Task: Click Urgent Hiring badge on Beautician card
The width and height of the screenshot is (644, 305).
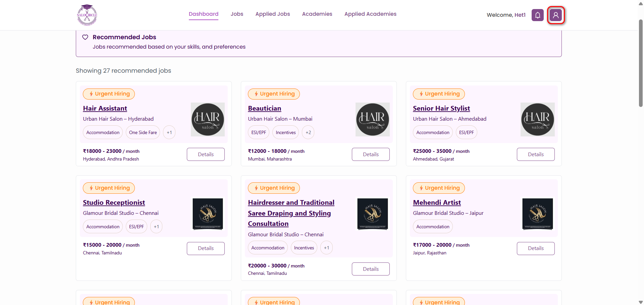Action: click(274, 94)
